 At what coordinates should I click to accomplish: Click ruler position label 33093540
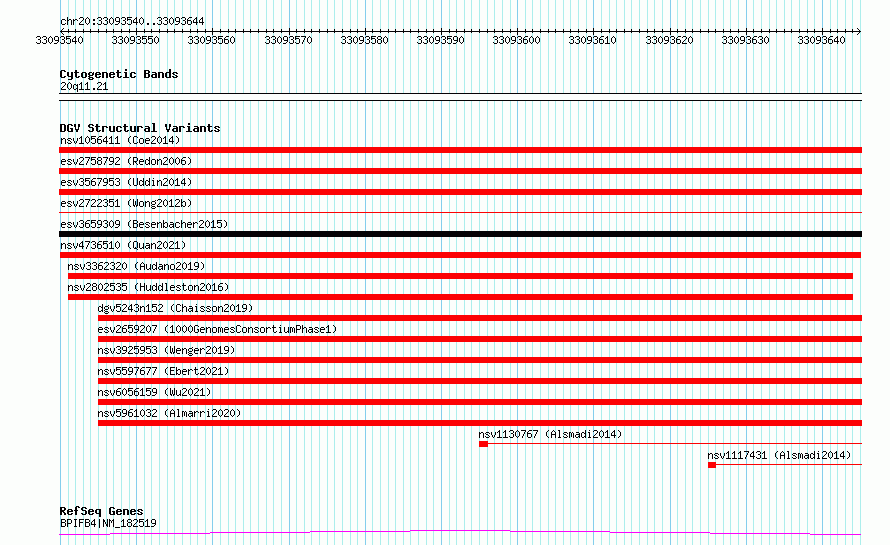[60, 40]
